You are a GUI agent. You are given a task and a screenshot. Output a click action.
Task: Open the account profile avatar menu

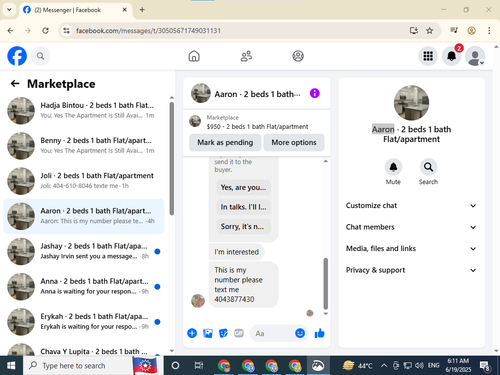point(475,56)
